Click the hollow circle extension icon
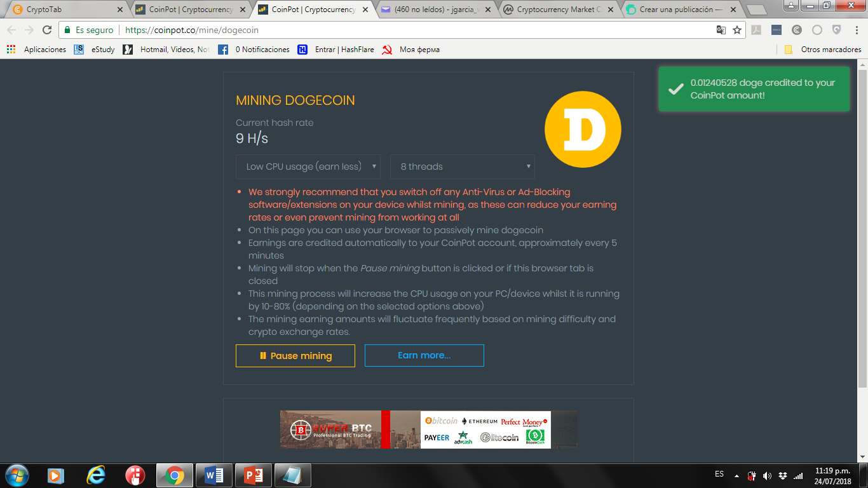Screen dimensions: 868x488 [817, 30]
